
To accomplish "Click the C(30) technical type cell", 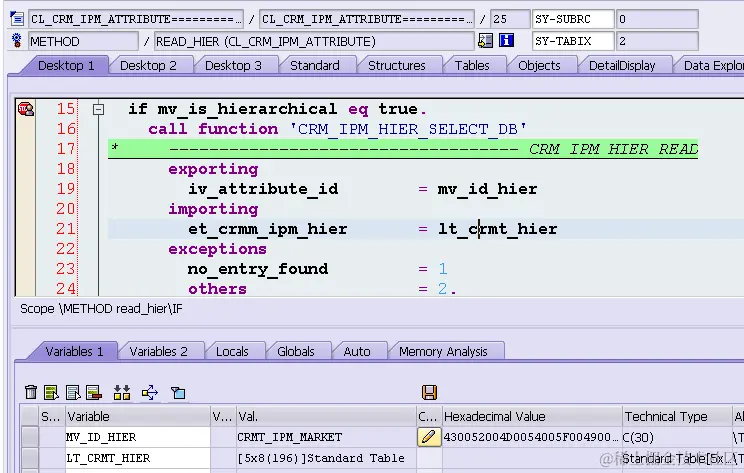I will coord(677,437).
